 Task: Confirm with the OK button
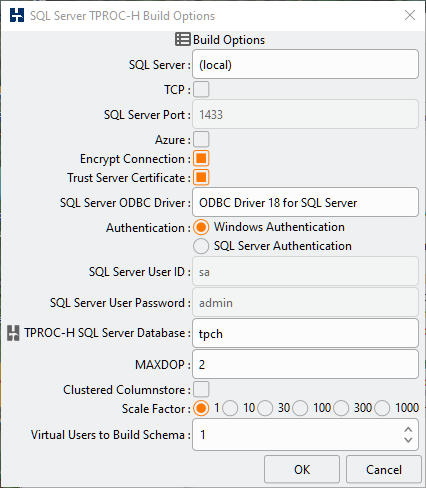pos(302,469)
